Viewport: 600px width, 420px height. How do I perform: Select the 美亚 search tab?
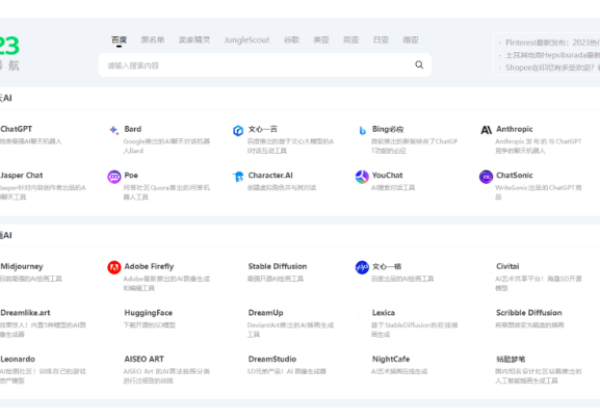[321, 40]
